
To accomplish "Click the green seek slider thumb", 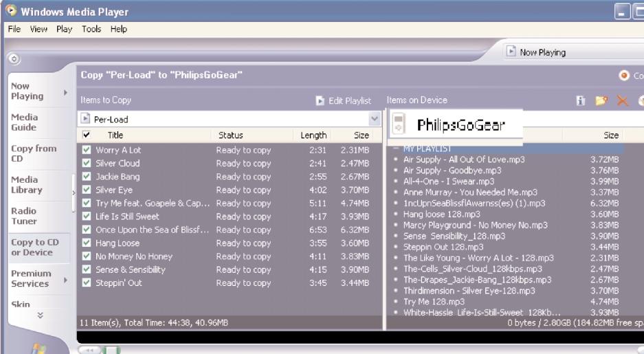I will [x=111, y=351].
